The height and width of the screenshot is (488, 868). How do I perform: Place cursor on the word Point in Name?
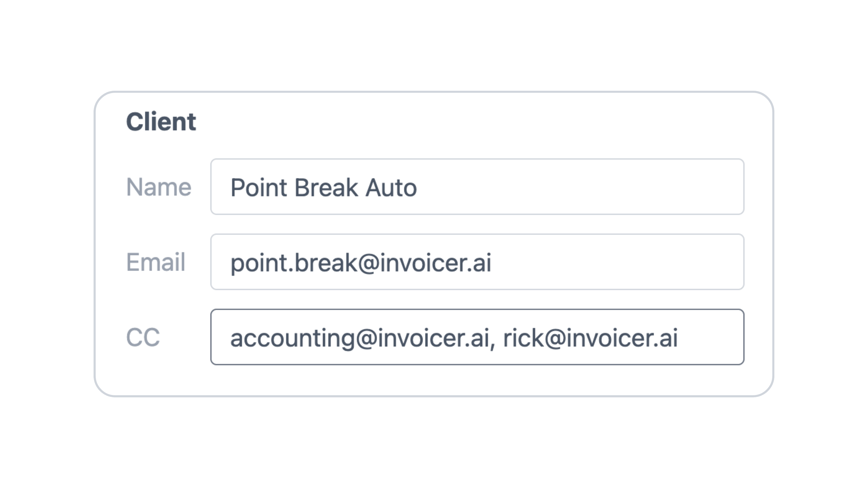click(x=259, y=188)
